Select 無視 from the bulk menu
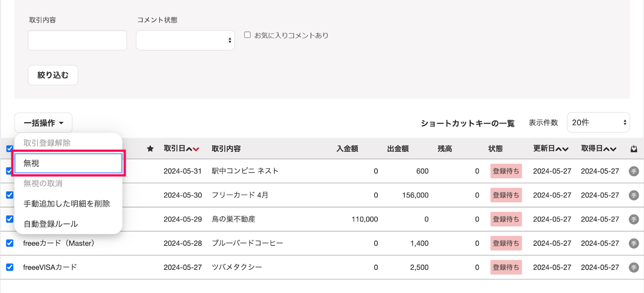 (x=68, y=163)
